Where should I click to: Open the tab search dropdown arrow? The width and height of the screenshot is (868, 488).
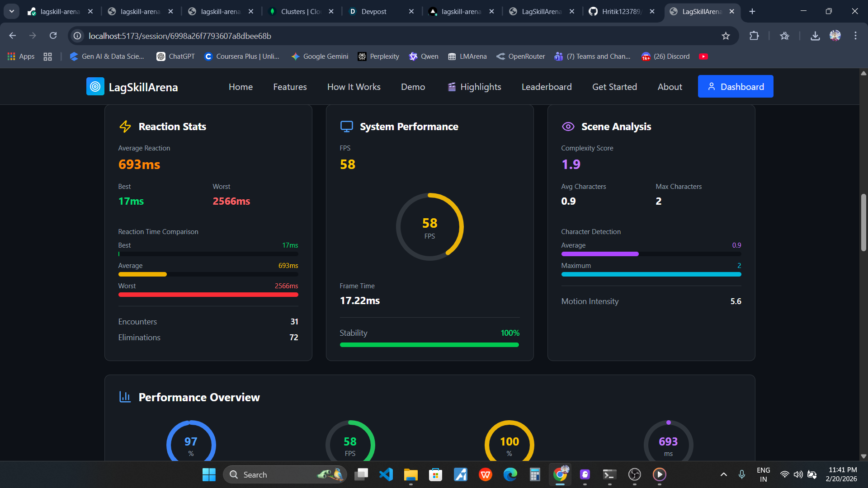[11, 11]
